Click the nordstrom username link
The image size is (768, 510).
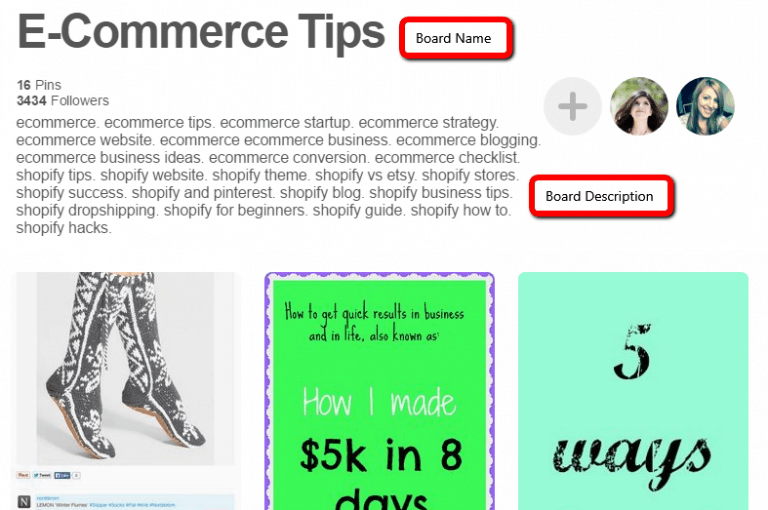pyautogui.click(x=48, y=498)
